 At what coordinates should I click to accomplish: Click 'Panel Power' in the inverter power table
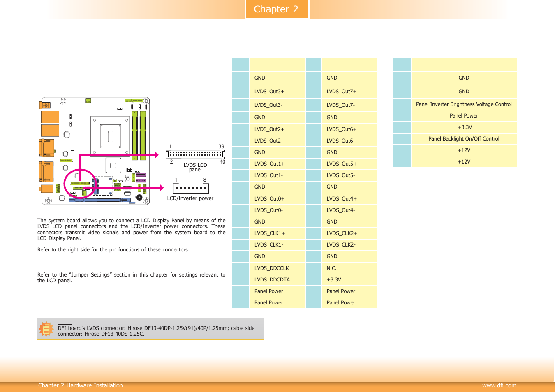(x=464, y=116)
